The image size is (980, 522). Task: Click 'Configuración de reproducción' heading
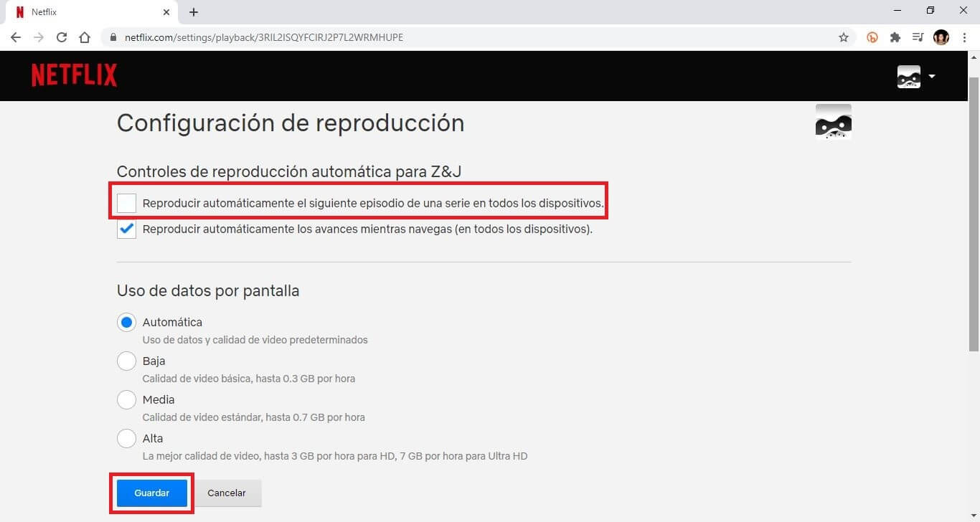point(291,123)
